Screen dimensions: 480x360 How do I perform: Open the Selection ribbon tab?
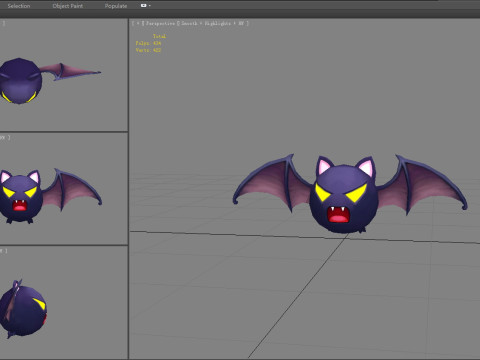[x=19, y=6]
